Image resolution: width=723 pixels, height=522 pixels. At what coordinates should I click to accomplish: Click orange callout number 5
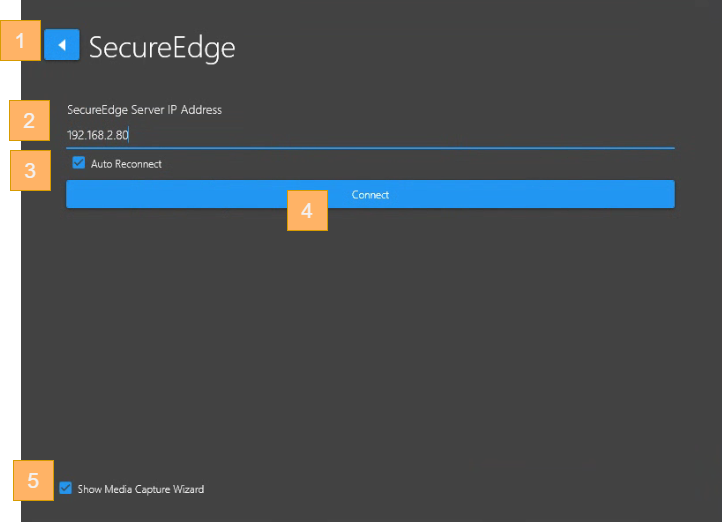33,480
